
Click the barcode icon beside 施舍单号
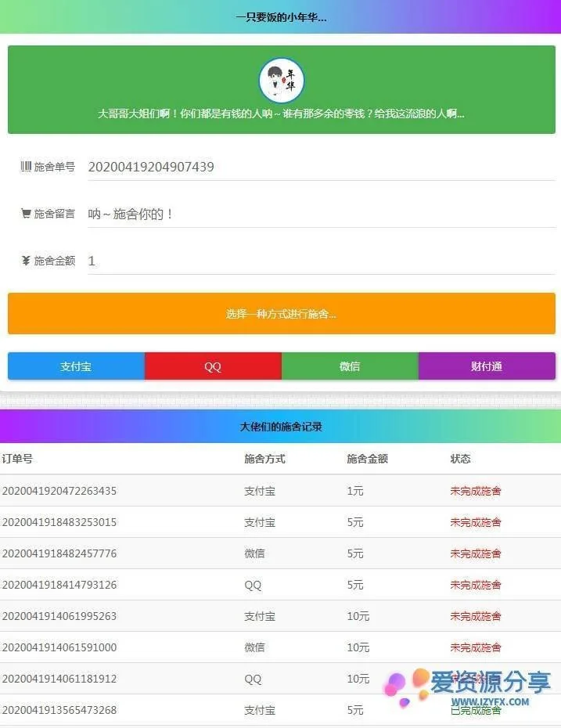coord(26,166)
